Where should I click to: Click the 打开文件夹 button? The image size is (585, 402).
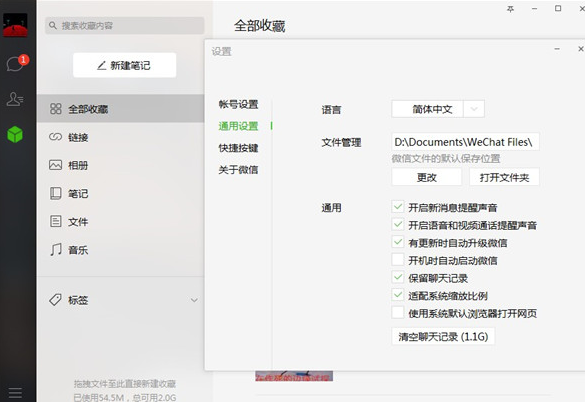coord(504,177)
